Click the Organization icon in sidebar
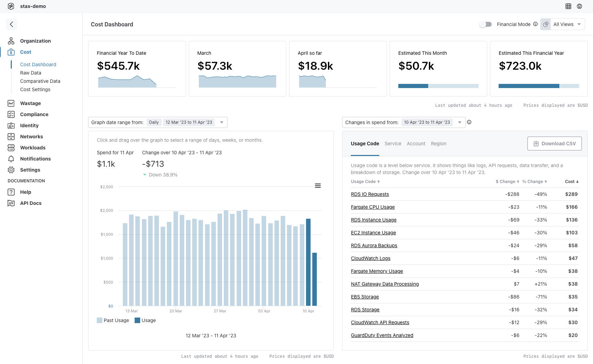This screenshot has width=593, height=364. [x=11, y=41]
